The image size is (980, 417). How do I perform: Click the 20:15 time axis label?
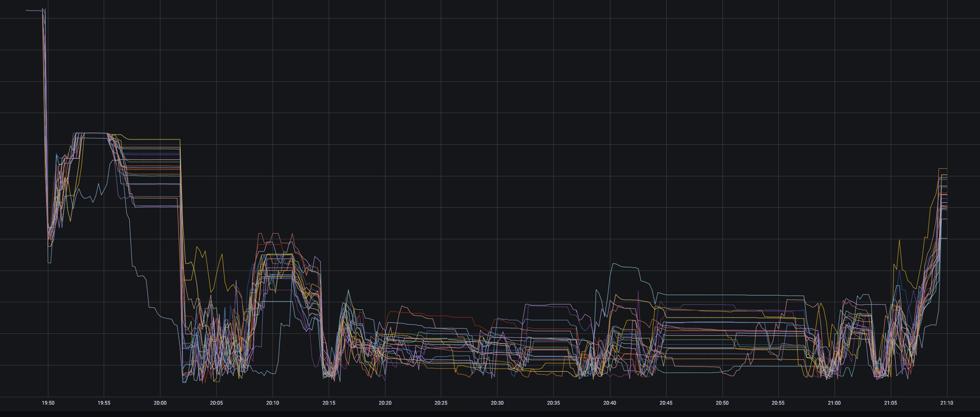coord(329,403)
